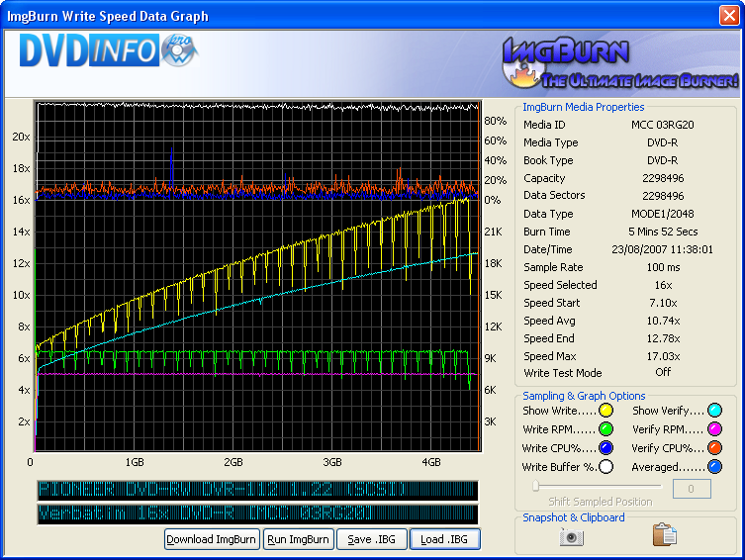The width and height of the screenshot is (745, 560).
Task: Toggle the white Write Buffer % indicator
Action: click(605, 466)
